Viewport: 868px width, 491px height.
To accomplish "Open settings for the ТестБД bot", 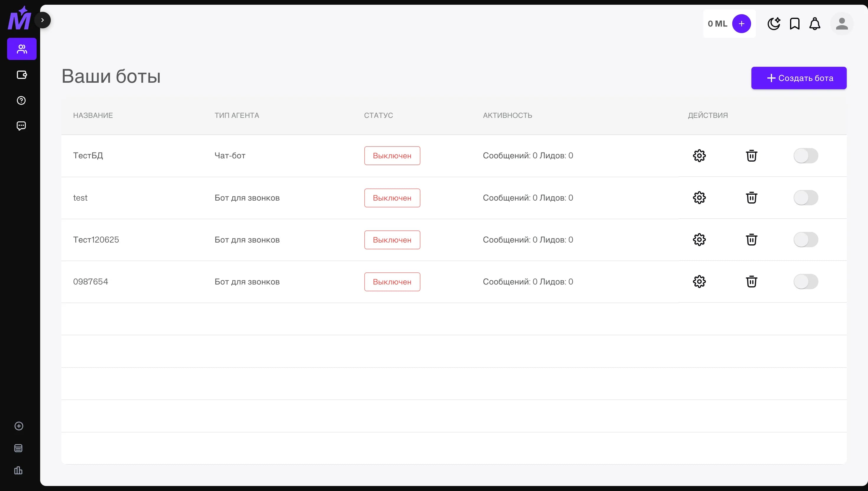I will click(699, 155).
